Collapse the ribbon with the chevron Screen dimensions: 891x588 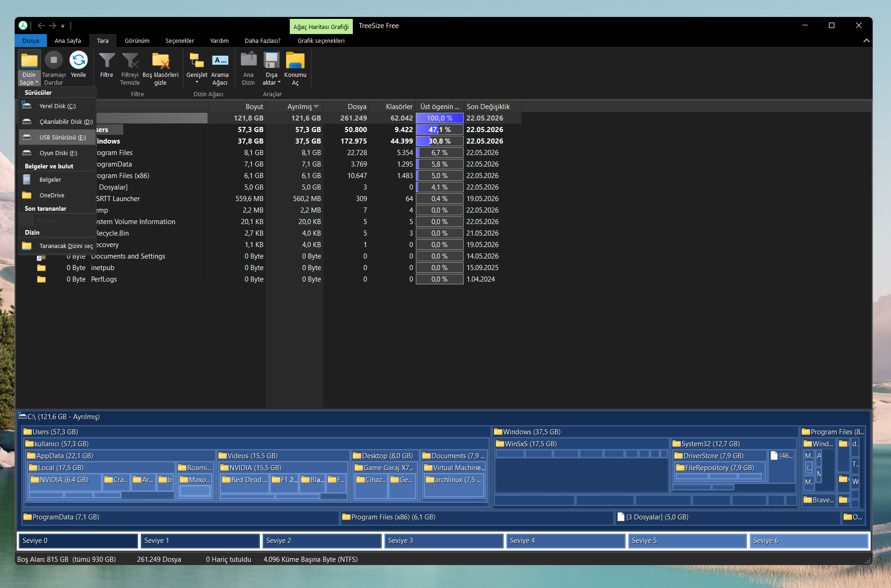(867, 40)
